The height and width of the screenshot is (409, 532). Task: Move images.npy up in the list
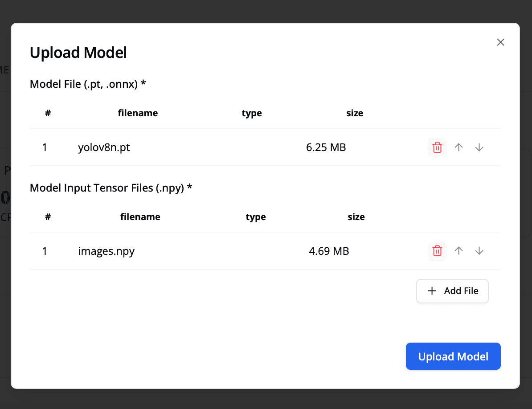(x=458, y=251)
